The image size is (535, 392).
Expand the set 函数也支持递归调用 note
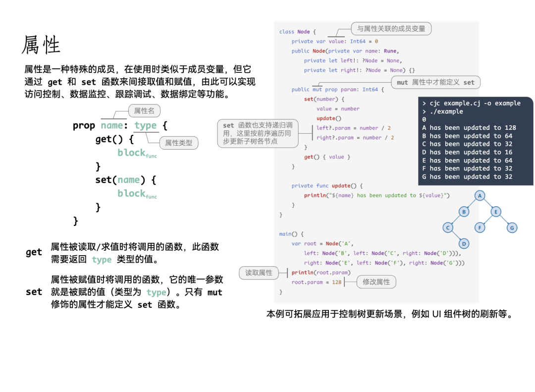tap(258, 133)
